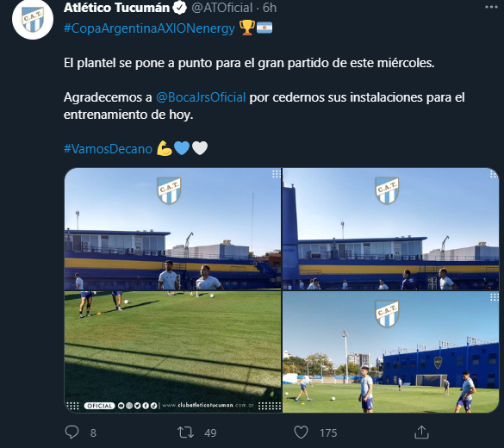
Task: Like the tweet with heart icon
Action: pos(301,432)
